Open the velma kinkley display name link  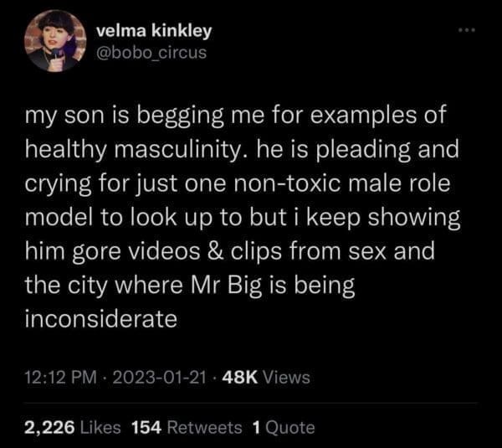(x=154, y=32)
